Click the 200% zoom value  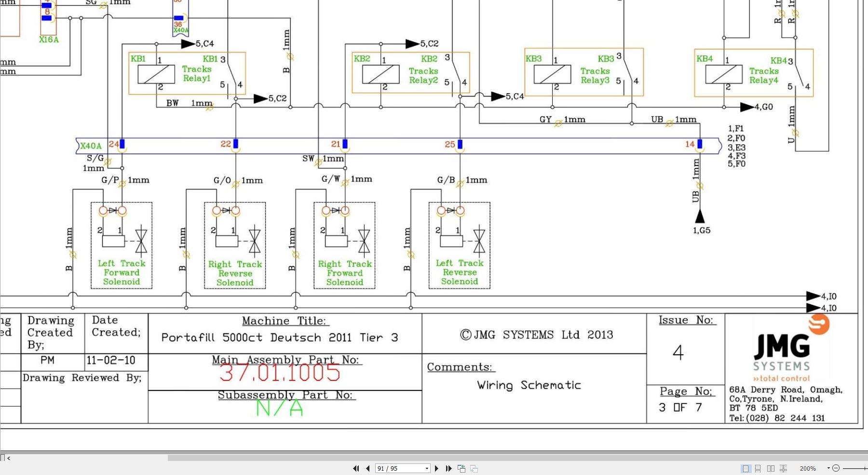click(808, 468)
